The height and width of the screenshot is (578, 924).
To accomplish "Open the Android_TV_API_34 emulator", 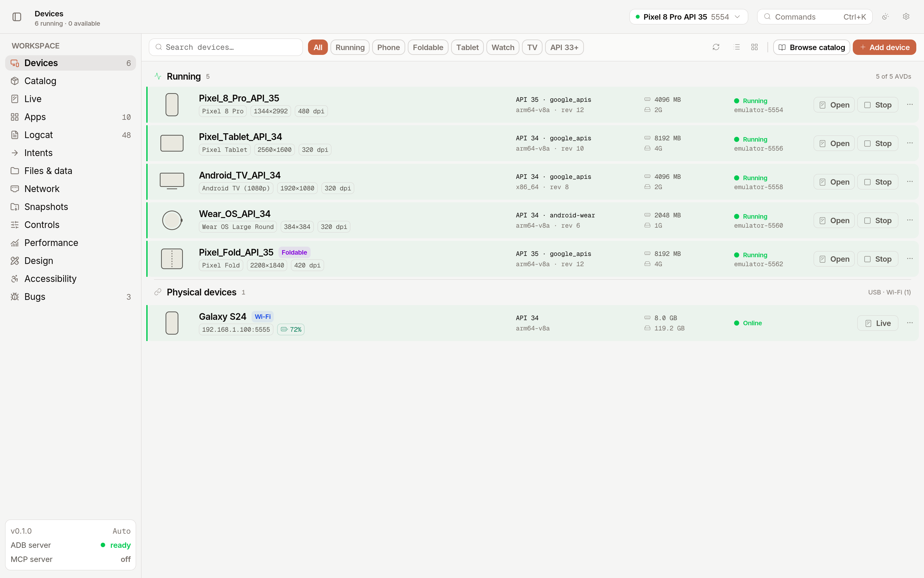I will point(834,182).
